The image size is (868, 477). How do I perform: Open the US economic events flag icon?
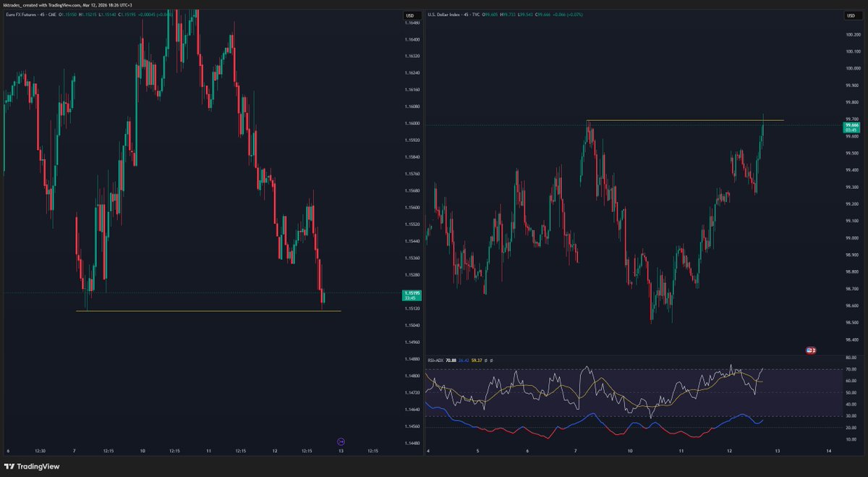[x=811, y=350]
